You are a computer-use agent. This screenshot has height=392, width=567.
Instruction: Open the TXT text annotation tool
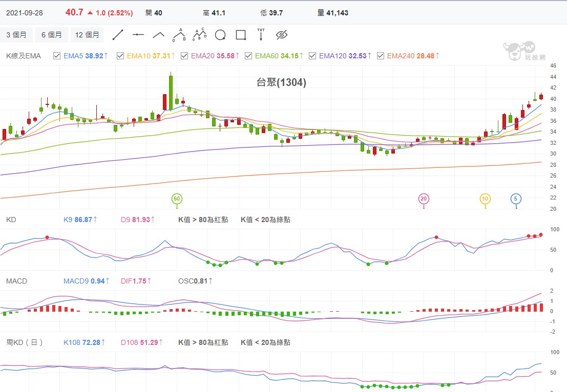[261, 35]
